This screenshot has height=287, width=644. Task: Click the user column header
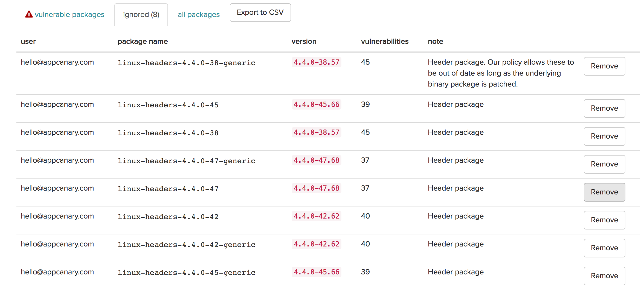pos(28,41)
